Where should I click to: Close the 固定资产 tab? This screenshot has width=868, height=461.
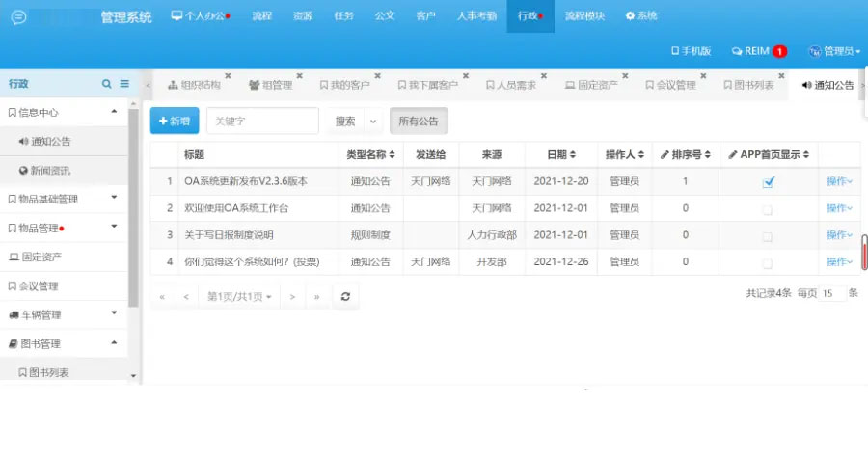(x=625, y=75)
